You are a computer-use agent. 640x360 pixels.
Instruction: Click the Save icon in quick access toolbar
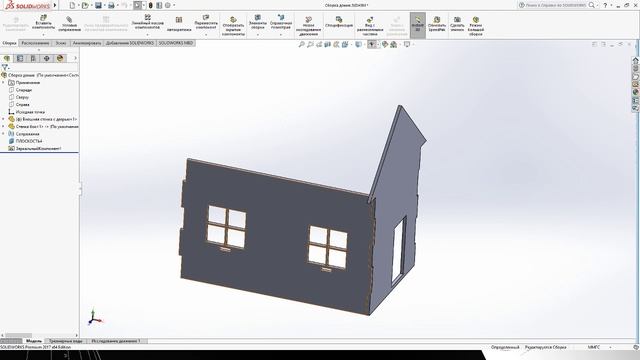[98, 5]
